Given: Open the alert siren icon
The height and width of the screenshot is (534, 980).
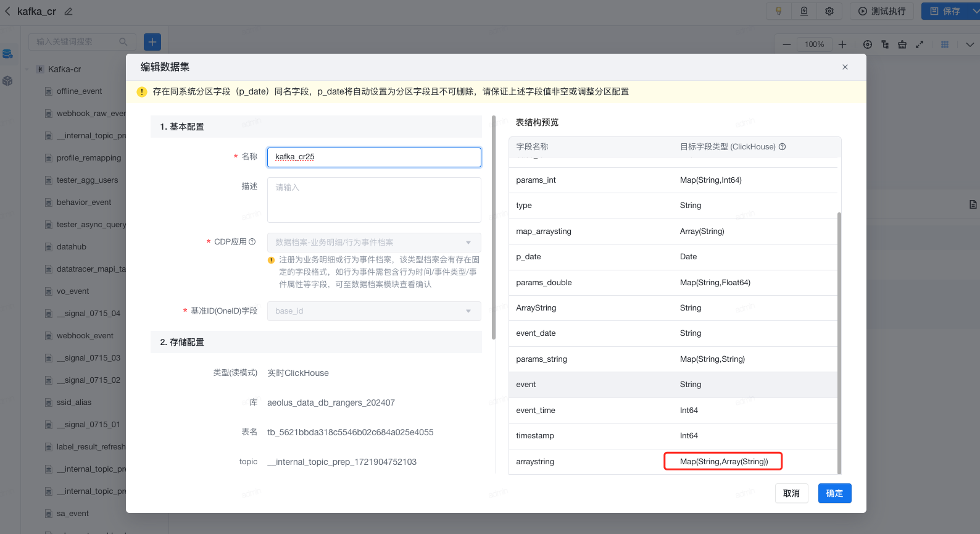Looking at the screenshot, I should pos(804,11).
